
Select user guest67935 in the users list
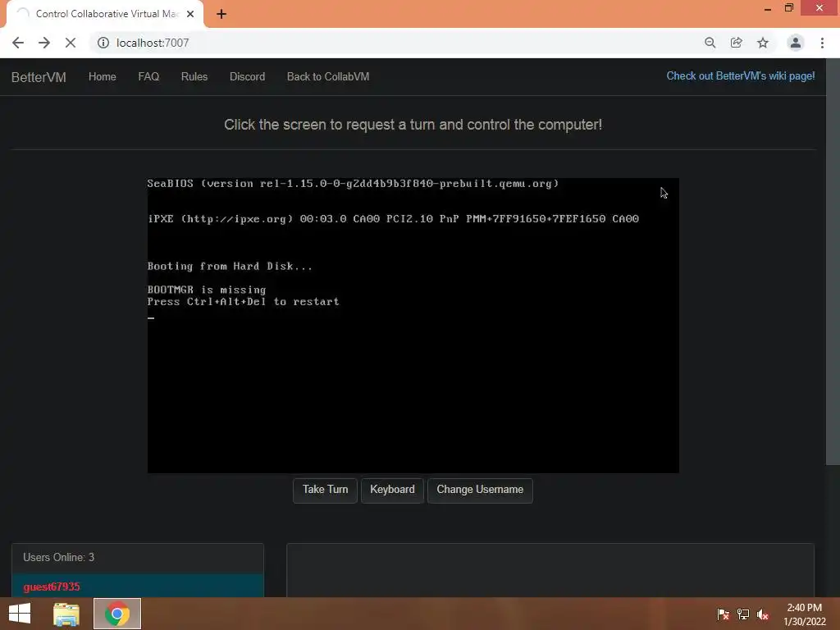(138, 586)
